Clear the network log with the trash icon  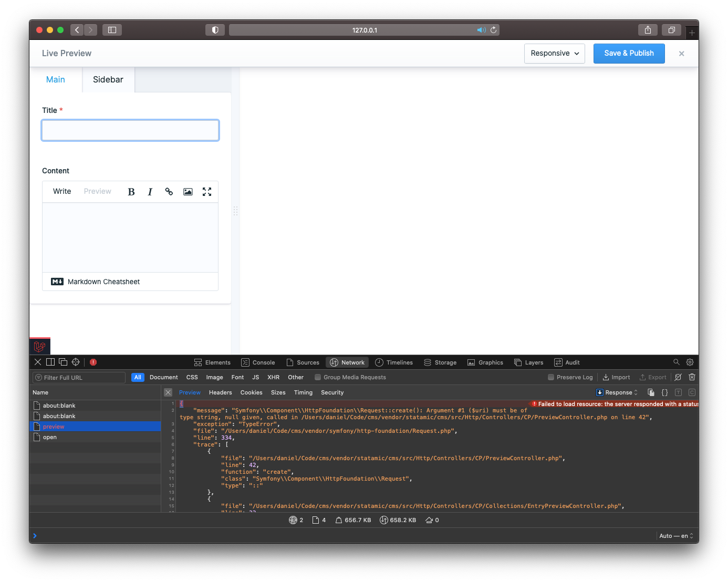tap(692, 377)
